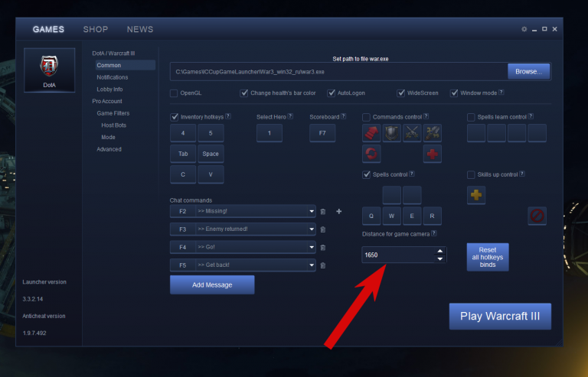Click the Select Hero 1 hotkey button
The width and height of the screenshot is (588, 377).
pyautogui.click(x=269, y=133)
